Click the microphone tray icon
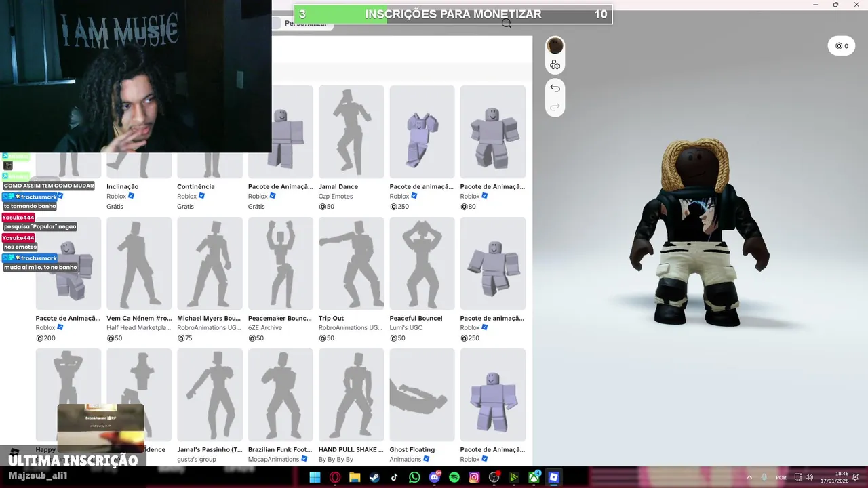Viewport: 868px width, 488px height. point(764,477)
